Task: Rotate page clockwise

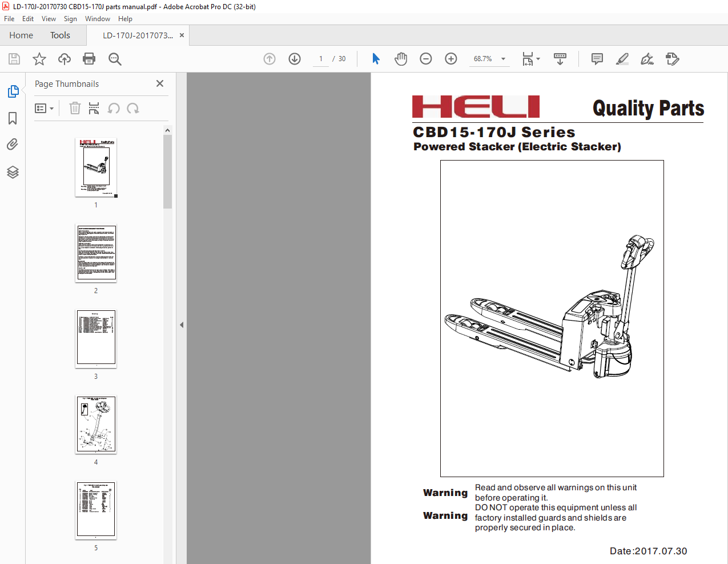Action: point(133,108)
